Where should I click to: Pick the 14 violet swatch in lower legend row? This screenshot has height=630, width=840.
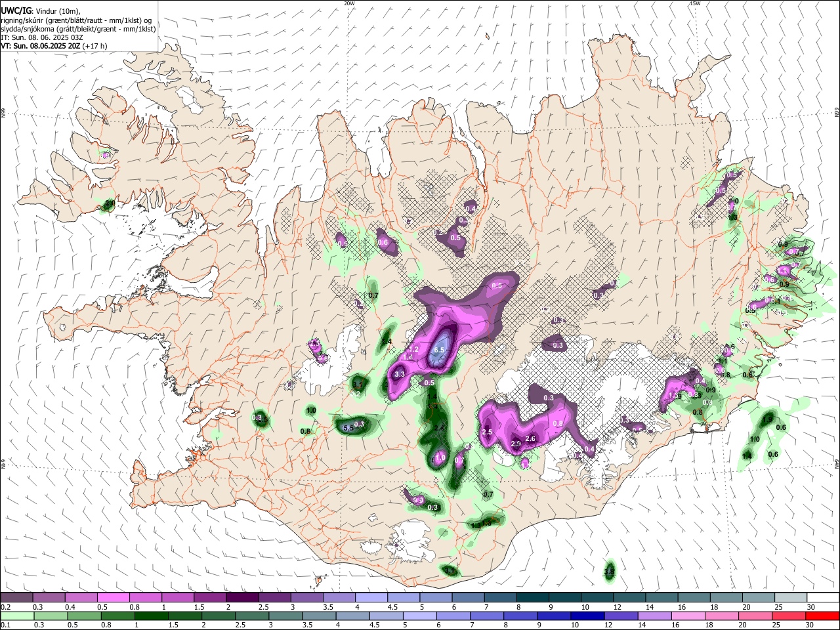click(x=654, y=616)
